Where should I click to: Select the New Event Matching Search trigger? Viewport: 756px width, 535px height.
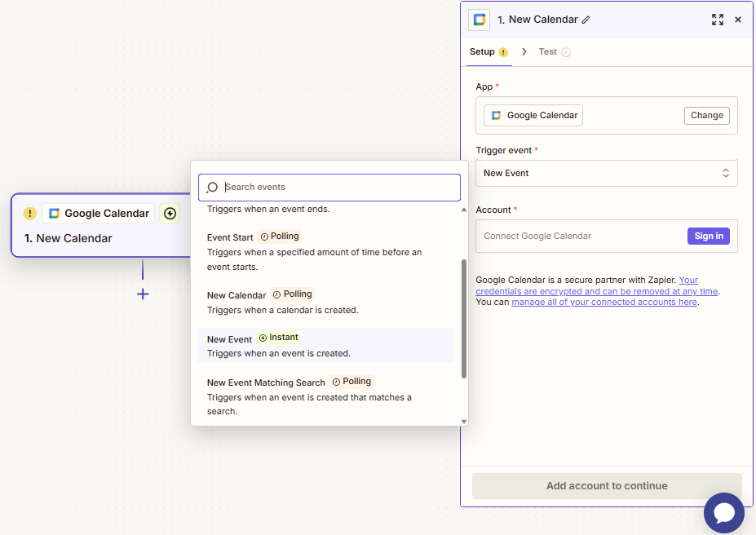coord(325,396)
